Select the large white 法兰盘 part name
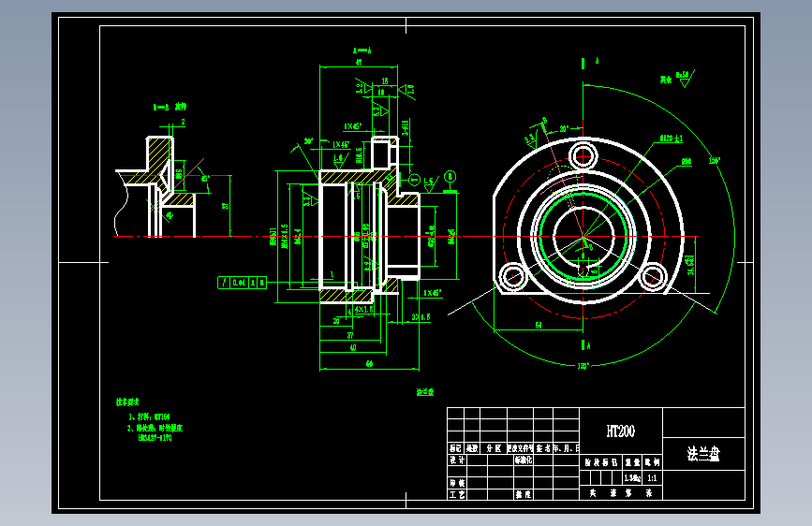812x526 pixels. 703,454
